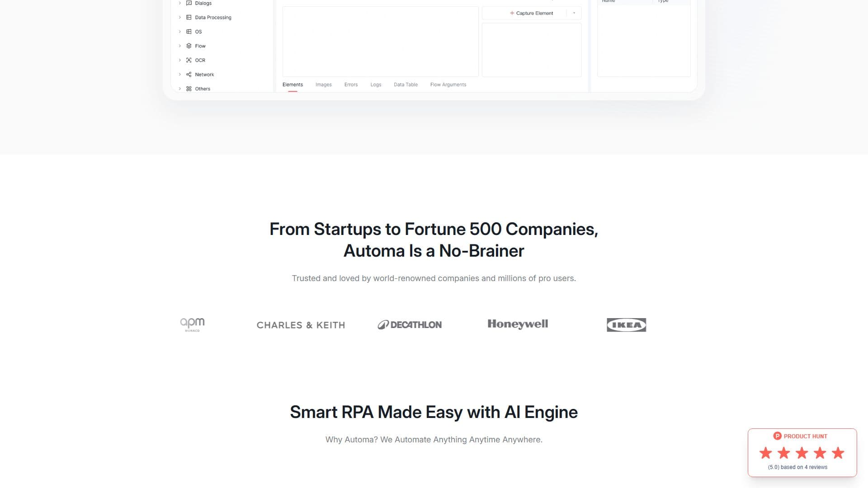
Task: Select the Data Table tab
Action: click(x=406, y=84)
